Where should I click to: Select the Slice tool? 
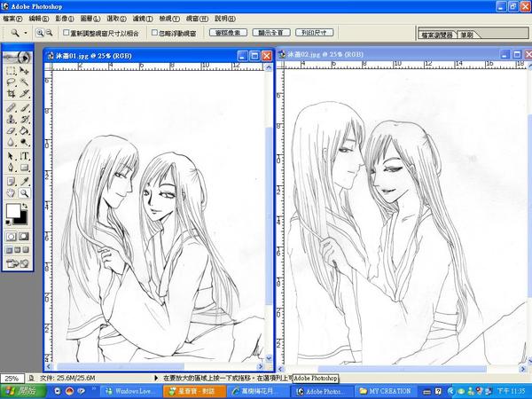point(24,93)
